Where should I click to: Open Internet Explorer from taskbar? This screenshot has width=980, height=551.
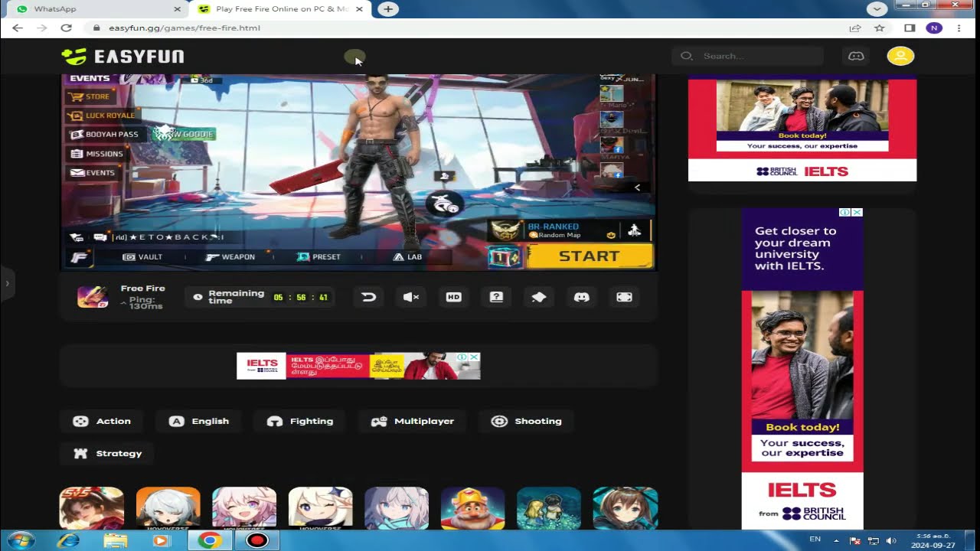pos(68,540)
